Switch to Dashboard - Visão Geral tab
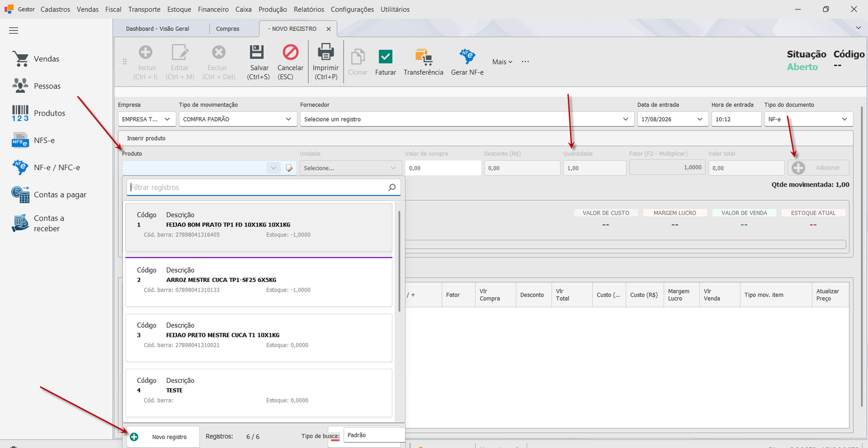Viewport: 868px width, 448px height. (157, 29)
